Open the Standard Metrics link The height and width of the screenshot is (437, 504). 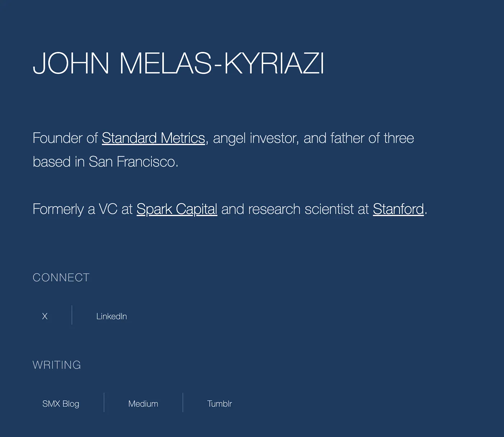point(153,138)
